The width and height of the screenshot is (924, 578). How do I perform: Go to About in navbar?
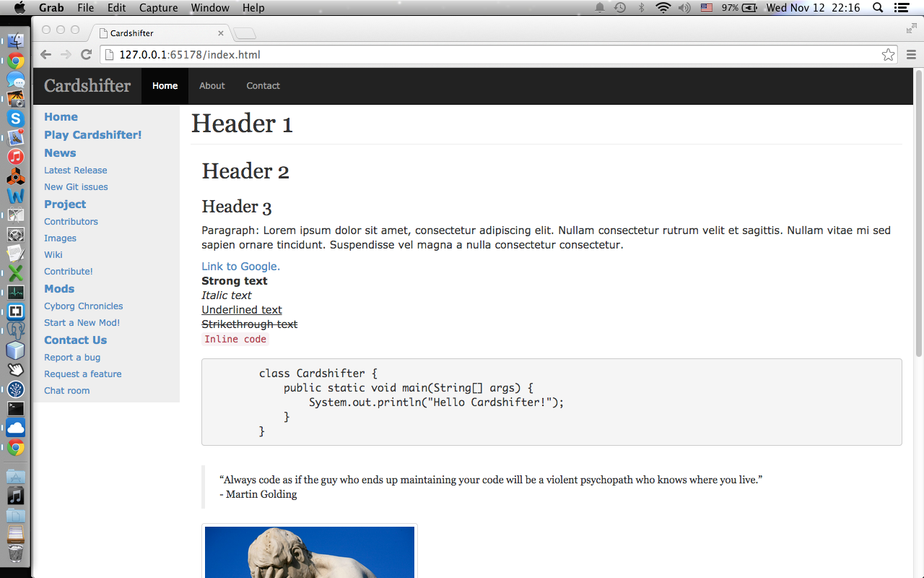[212, 86]
